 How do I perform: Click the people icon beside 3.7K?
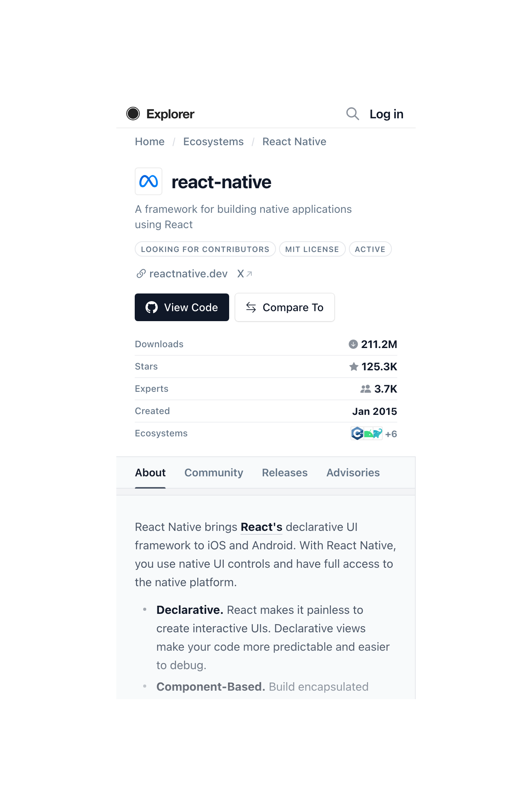pos(365,389)
